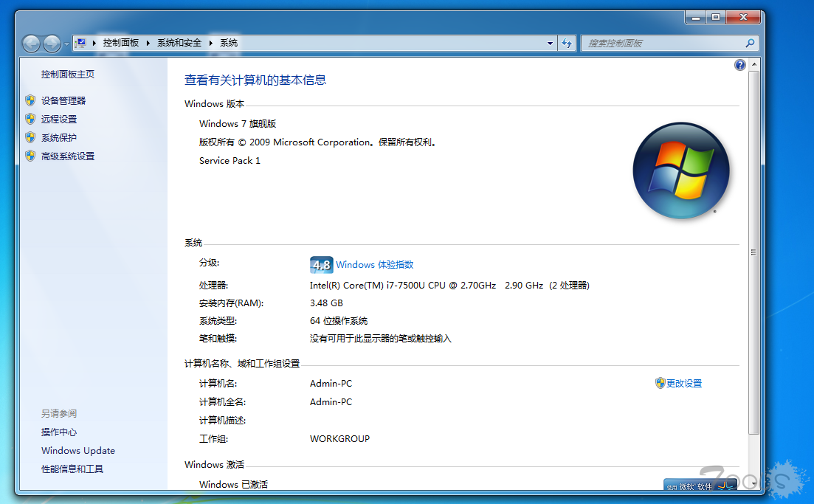The height and width of the screenshot is (504, 814).
Task: Expand the chevron before 控制面板 breadcrumb
Action: [94, 43]
